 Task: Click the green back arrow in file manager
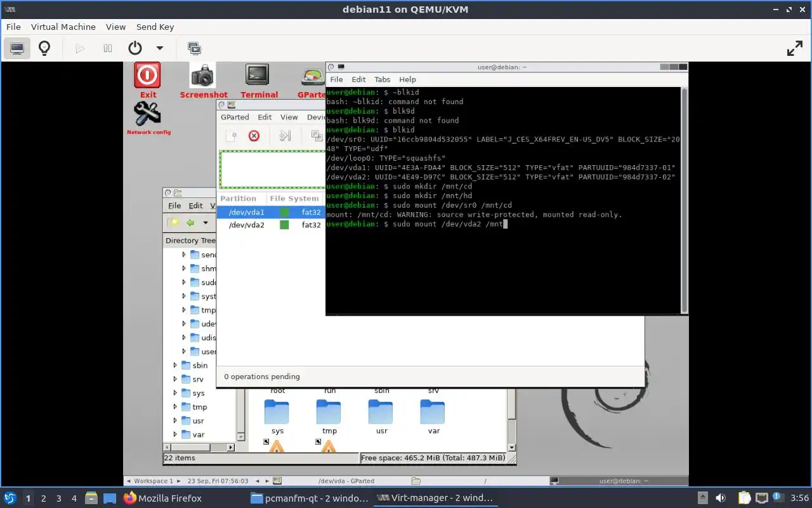coord(190,222)
